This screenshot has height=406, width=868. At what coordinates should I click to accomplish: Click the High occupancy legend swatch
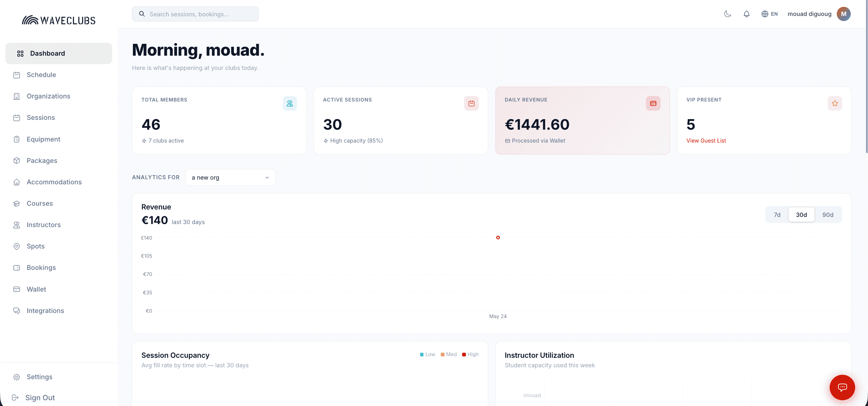[464, 354]
